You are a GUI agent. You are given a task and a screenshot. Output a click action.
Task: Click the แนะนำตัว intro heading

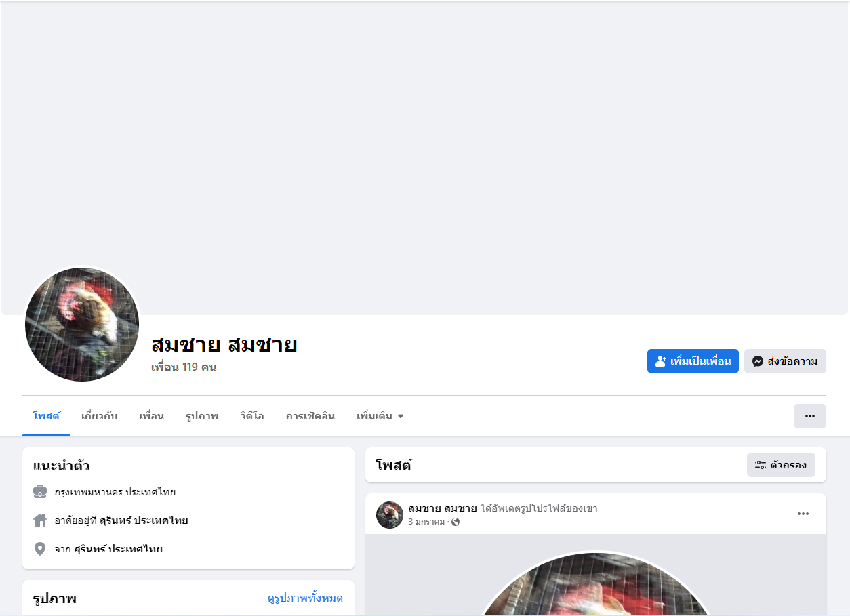pyautogui.click(x=62, y=466)
